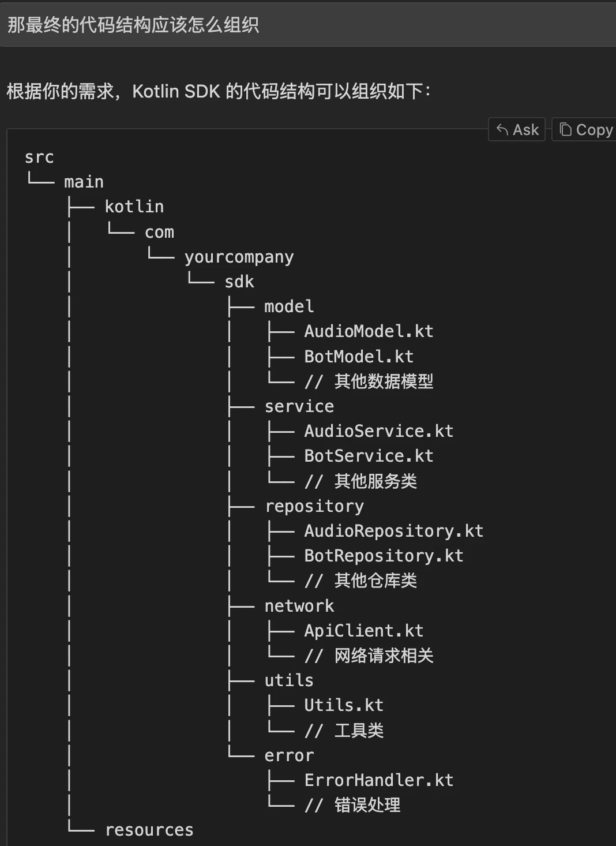Image resolution: width=616 pixels, height=846 pixels.
Task: Click the src root line
Action: [39, 157]
